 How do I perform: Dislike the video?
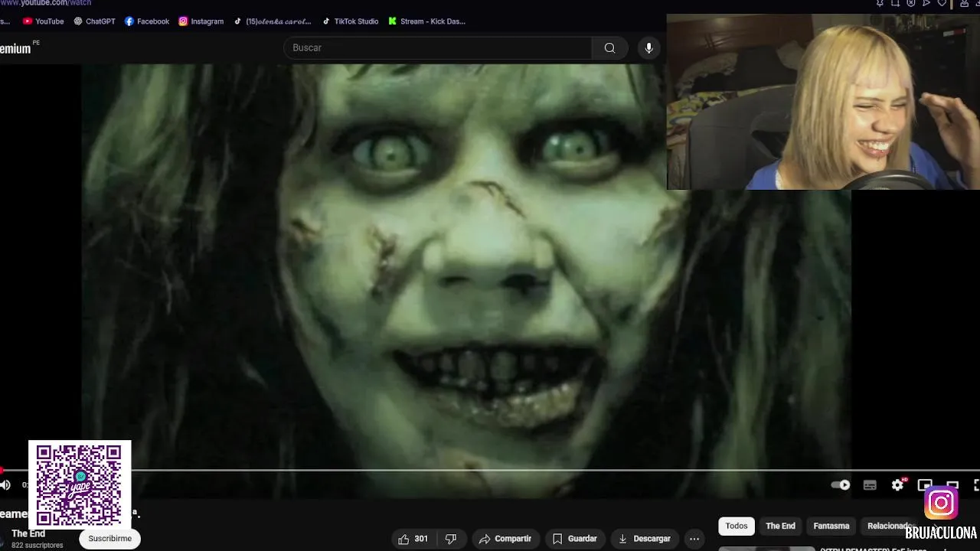click(451, 539)
